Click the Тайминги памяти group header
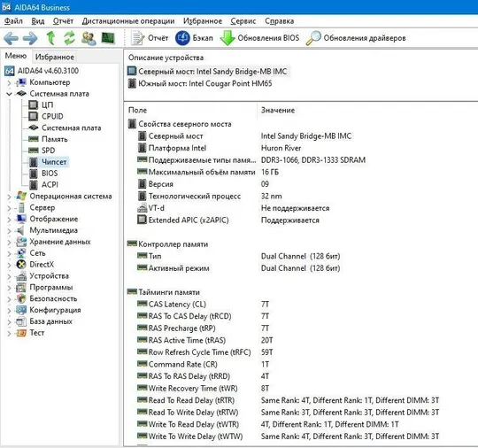The image size is (478, 448). (x=169, y=292)
